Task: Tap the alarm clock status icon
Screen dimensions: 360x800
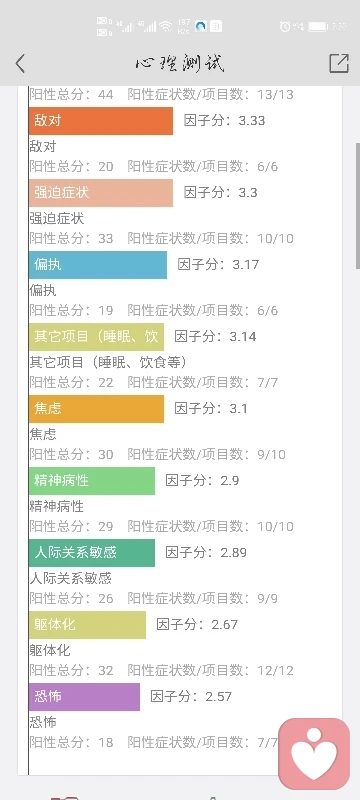Action: pos(285,27)
